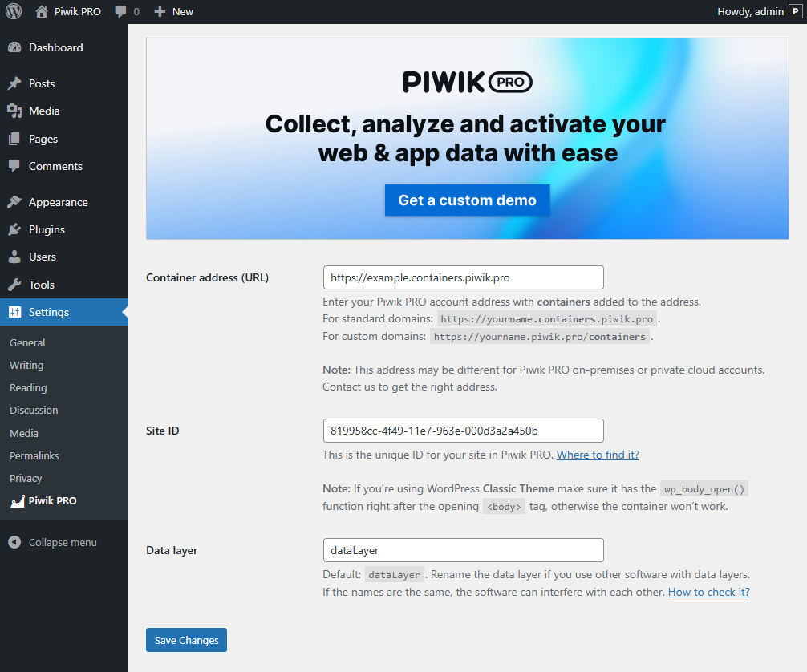807x672 pixels.
Task: Click the plus icon next to New
Action: coord(160,12)
